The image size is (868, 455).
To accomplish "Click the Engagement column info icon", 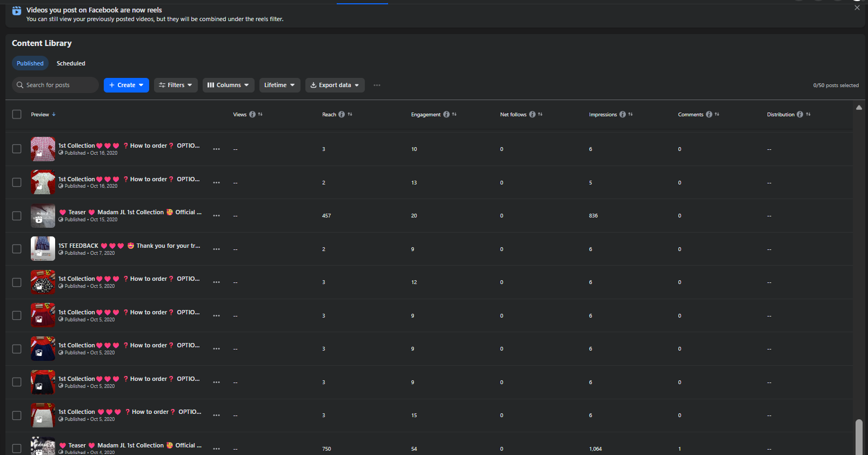I will click(x=446, y=115).
